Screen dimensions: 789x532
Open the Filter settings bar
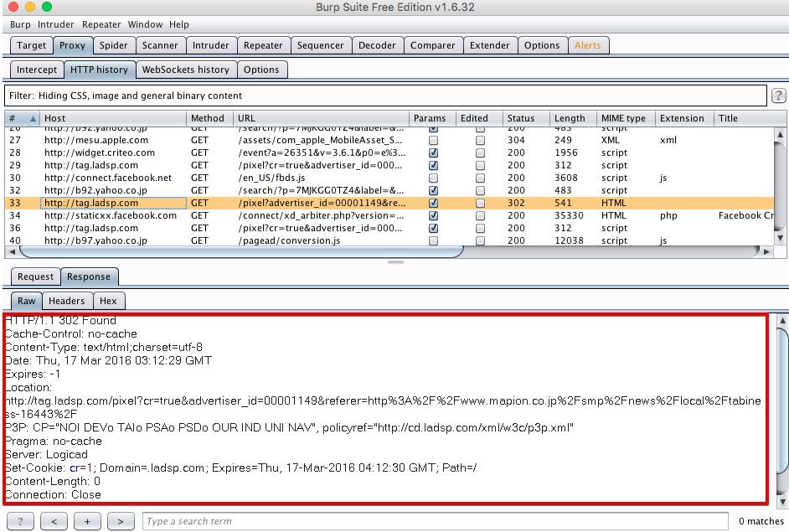pyautogui.click(x=385, y=96)
